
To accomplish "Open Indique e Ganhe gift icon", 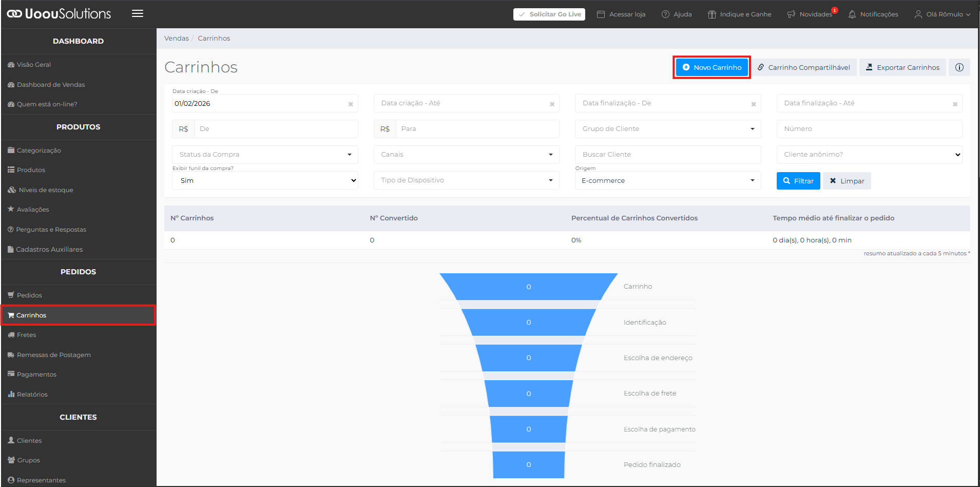I will (712, 14).
